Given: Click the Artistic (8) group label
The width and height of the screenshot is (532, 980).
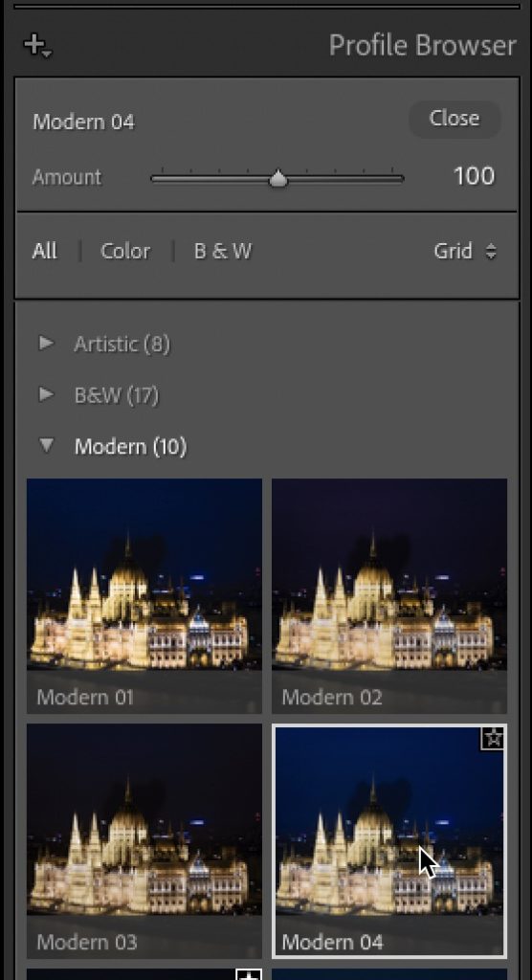Looking at the screenshot, I should (122, 344).
